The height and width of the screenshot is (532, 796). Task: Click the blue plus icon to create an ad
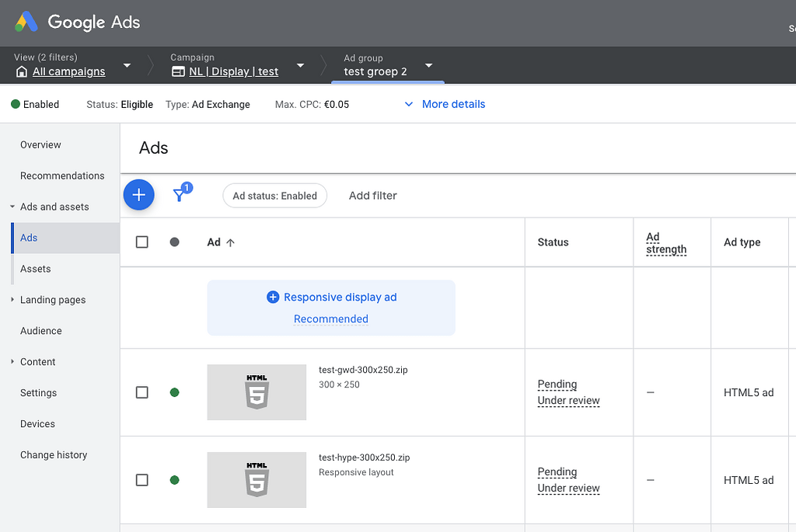pyautogui.click(x=138, y=194)
